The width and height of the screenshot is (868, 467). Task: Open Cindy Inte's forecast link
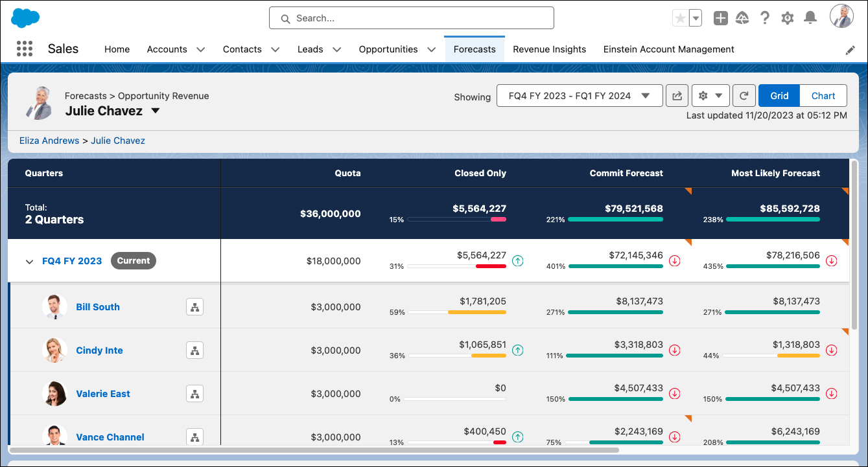(99, 350)
